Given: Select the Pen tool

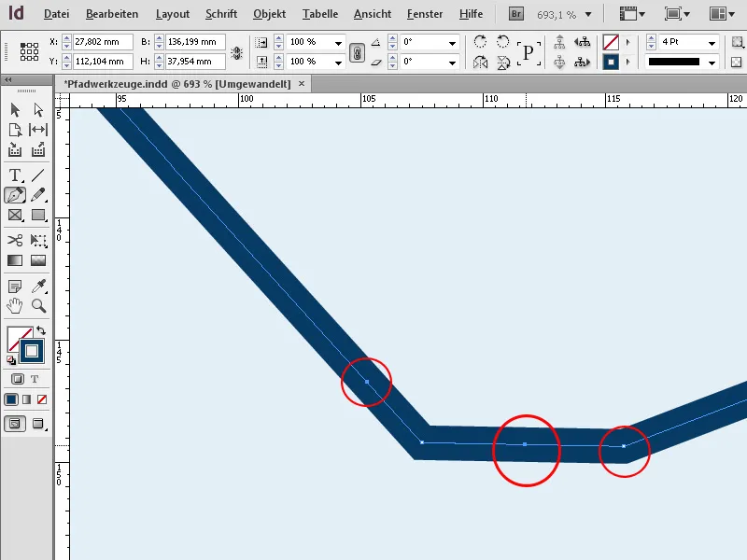Looking at the screenshot, I should point(15,194).
